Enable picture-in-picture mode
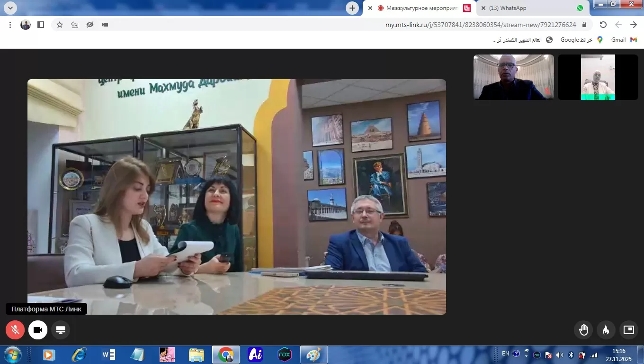This screenshot has height=364, width=644. point(628,330)
